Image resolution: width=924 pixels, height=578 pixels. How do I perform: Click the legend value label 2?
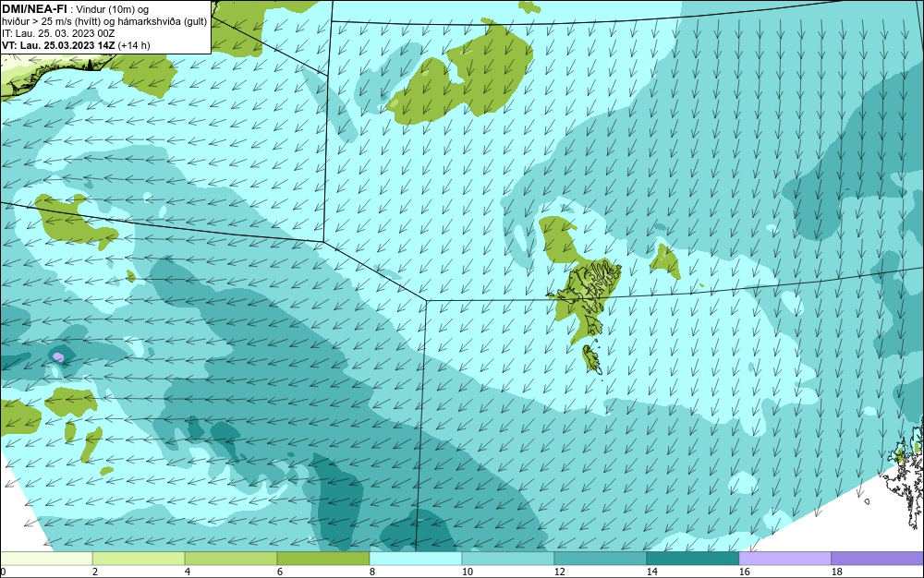tap(95, 572)
